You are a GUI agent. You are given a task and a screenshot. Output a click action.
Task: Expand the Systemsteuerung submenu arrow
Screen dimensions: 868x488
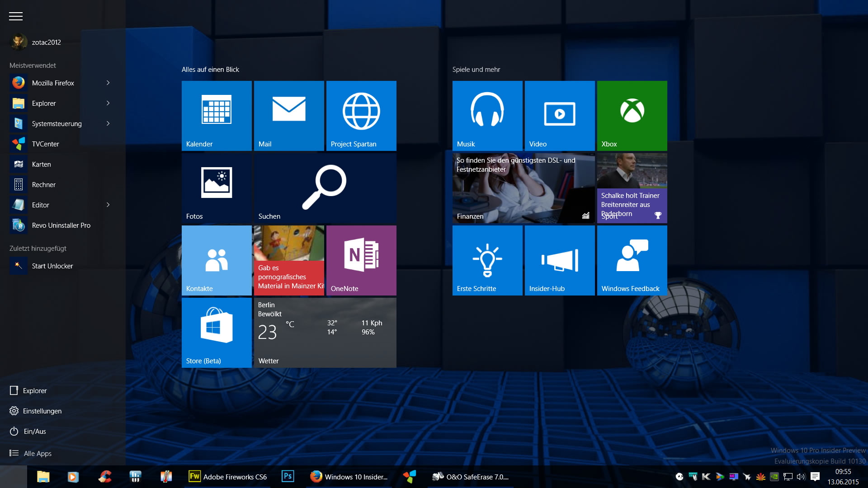pos(108,123)
